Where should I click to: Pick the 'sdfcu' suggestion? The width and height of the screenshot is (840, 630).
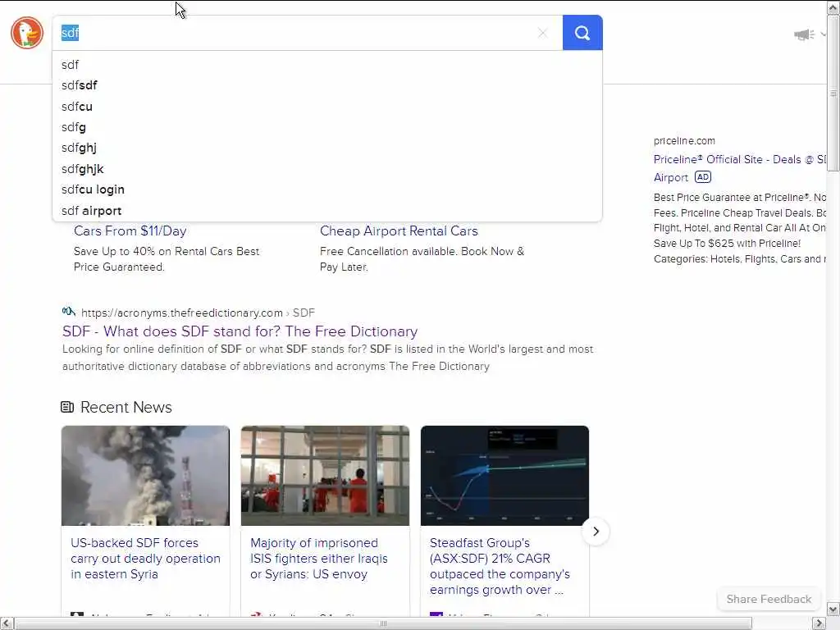tap(327, 107)
